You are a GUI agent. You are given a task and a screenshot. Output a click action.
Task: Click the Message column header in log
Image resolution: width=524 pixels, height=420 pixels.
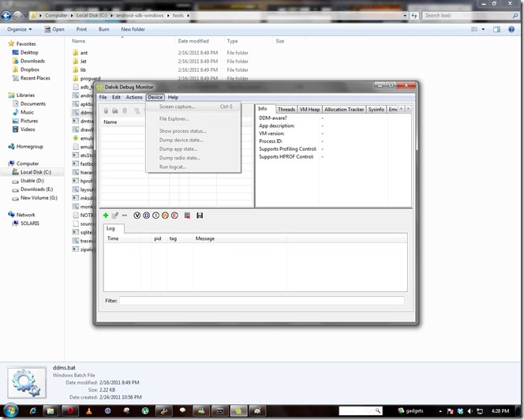pos(239,238)
